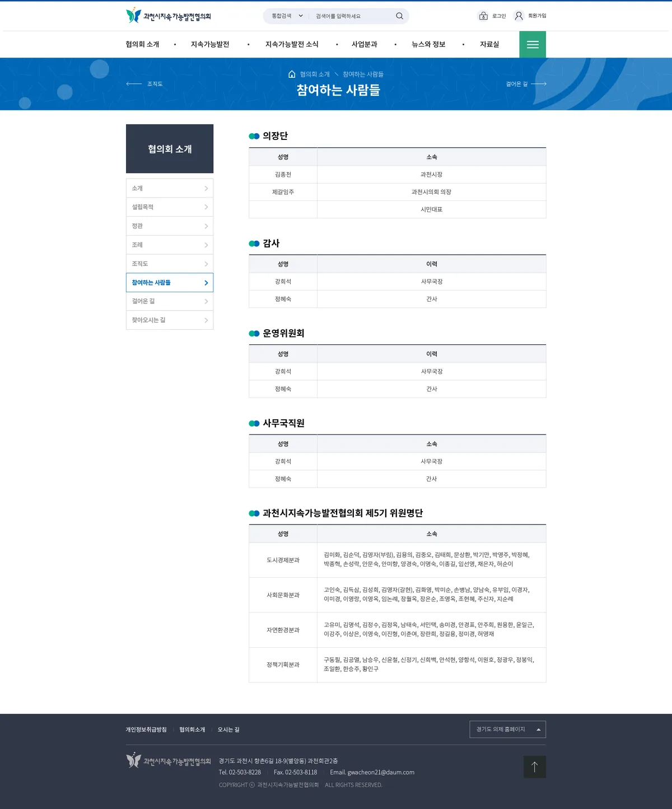Open the 협의회 소개 main menu

(142, 44)
